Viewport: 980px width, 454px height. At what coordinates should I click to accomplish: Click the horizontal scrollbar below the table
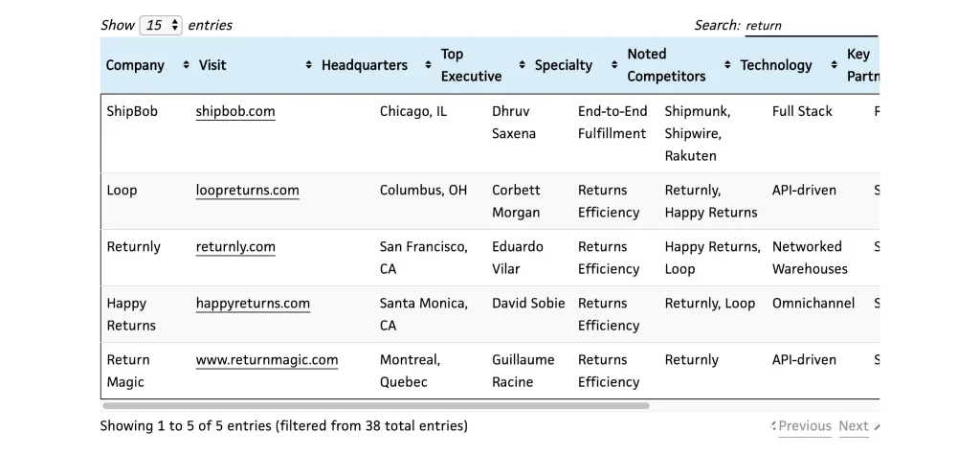(x=375, y=405)
